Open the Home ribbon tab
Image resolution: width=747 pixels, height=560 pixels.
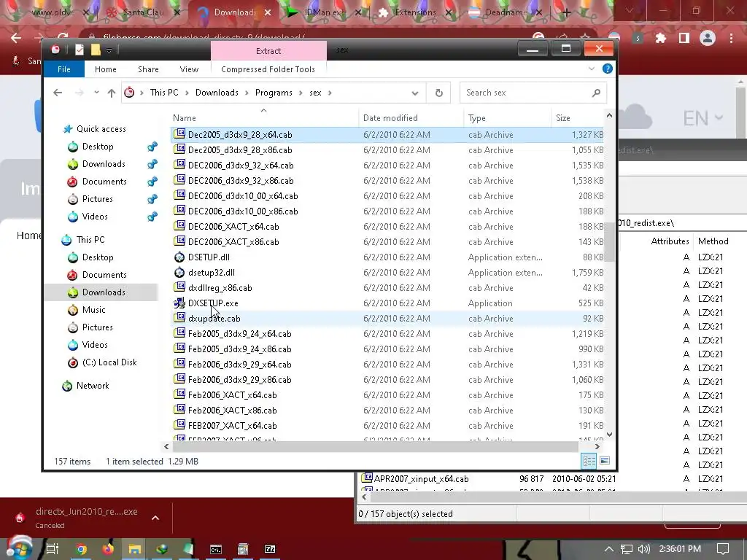click(x=105, y=69)
